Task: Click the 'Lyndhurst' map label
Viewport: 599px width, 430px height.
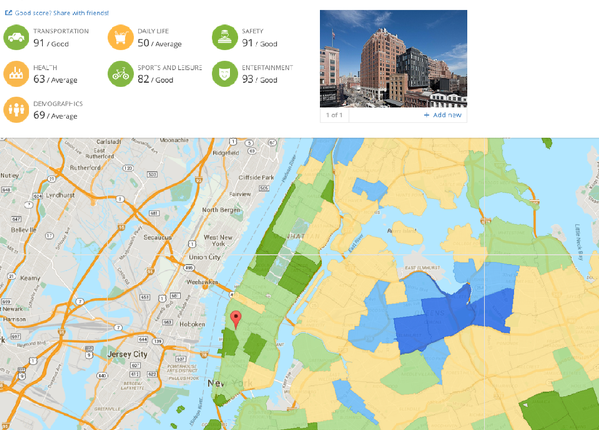Action: click(x=60, y=195)
